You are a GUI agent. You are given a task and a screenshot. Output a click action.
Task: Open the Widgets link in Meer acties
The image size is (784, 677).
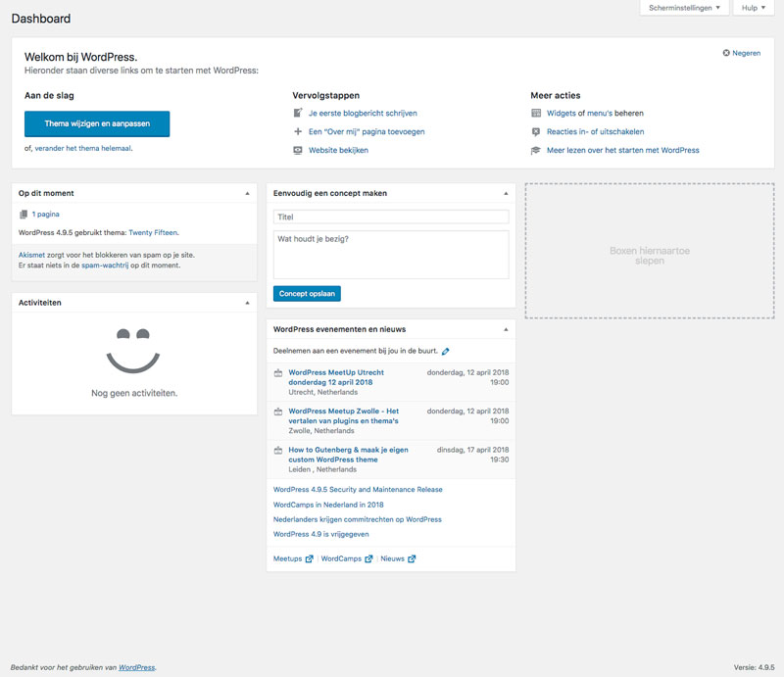point(561,113)
